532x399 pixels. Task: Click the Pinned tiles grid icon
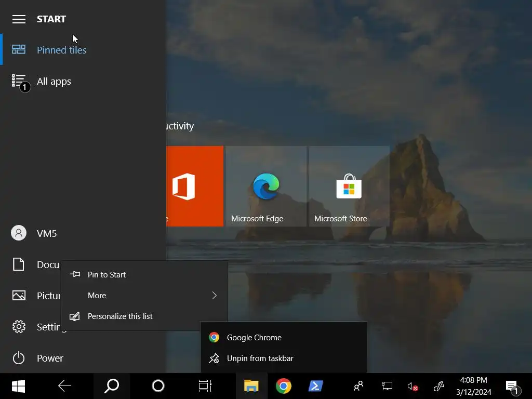tap(19, 49)
